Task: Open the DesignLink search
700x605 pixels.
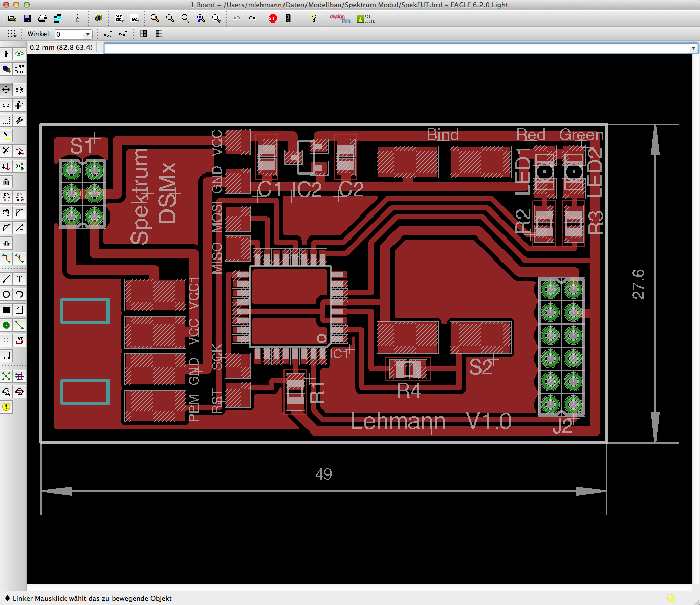Action: (340, 18)
